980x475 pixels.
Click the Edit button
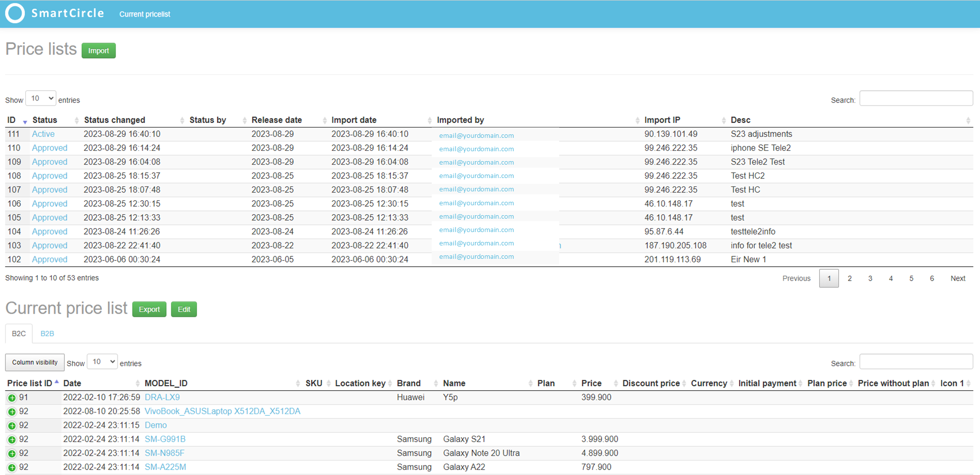coord(184,309)
